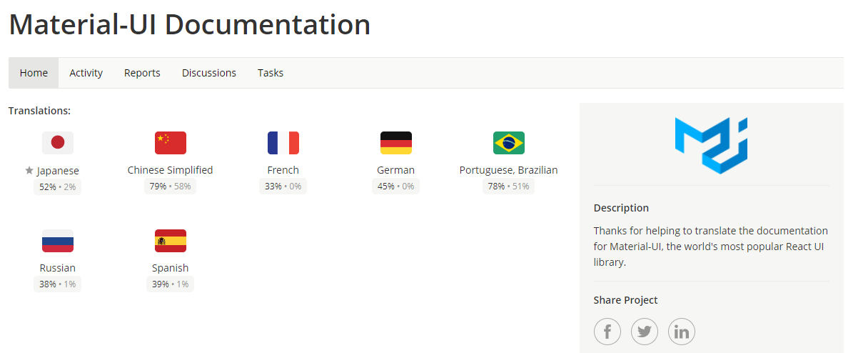Open the Reports tab
This screenshot has height=353, width=868.
142,73
